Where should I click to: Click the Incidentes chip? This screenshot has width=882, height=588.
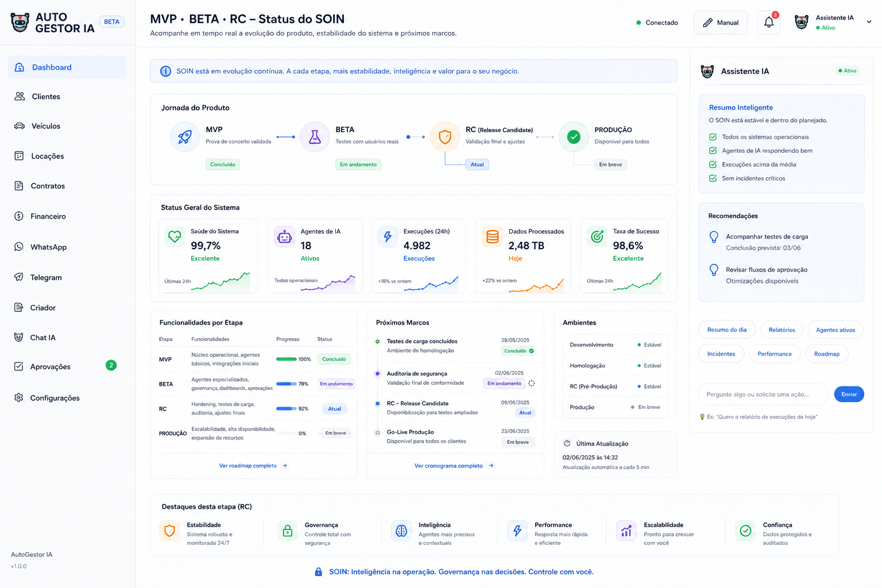(721, 354)
